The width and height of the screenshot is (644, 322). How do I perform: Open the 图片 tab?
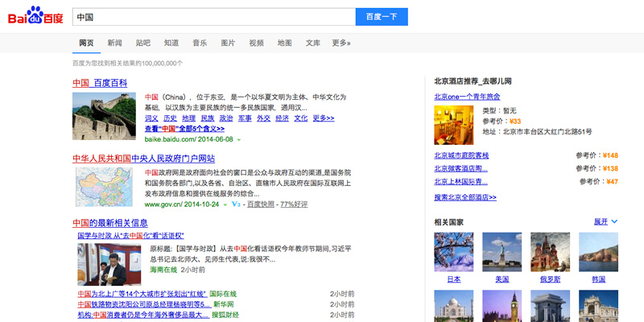point(228,43)
